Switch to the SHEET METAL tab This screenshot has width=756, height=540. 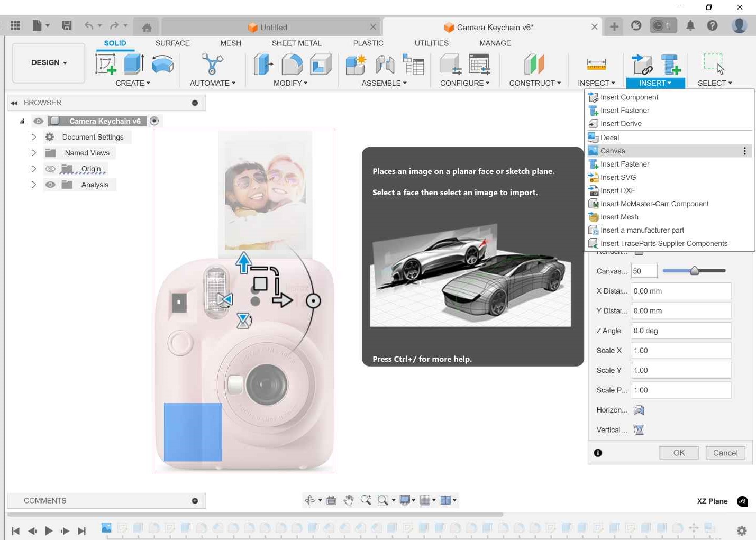296,43
